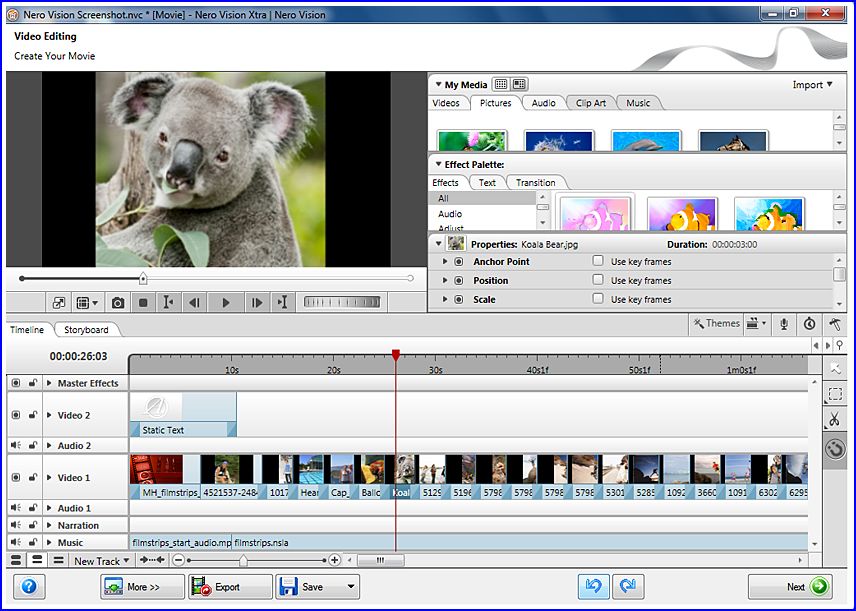Viewport: 856px width, 611px height.
Task: Mute the Music track
Action: [16, 542]
